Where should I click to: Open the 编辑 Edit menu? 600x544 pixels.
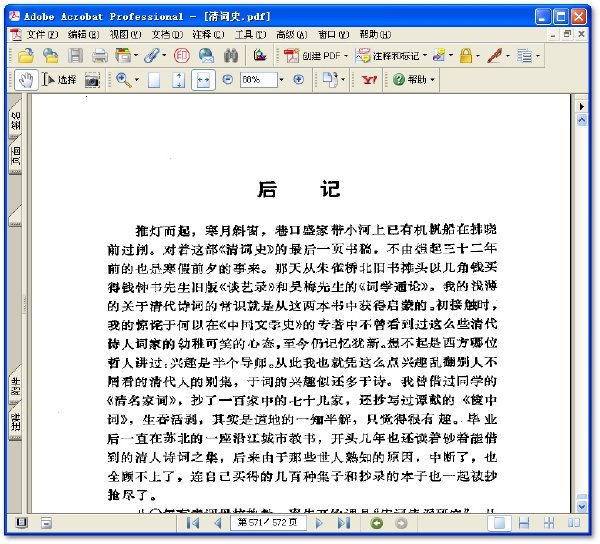pos(83,35)
